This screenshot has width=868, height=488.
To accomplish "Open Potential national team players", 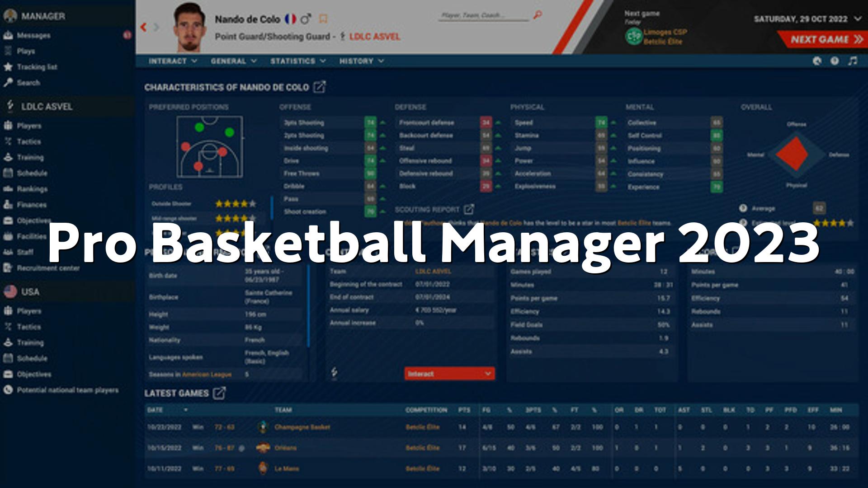I will pos(67,390).
